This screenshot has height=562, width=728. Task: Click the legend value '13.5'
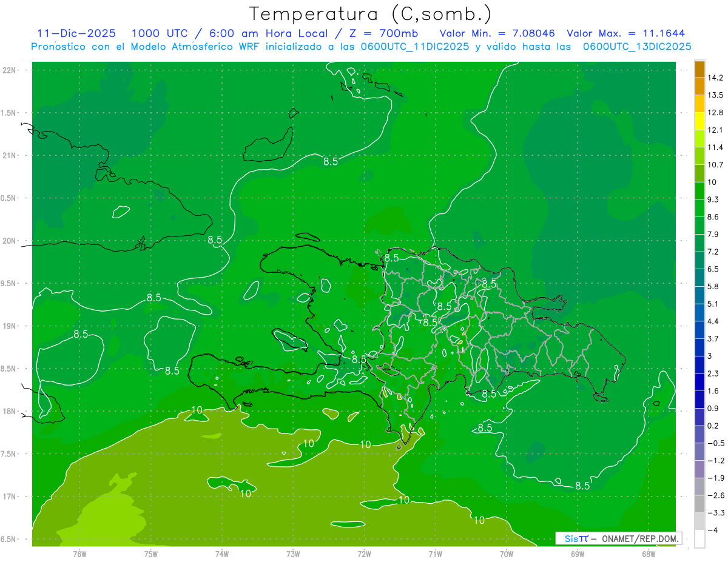[x=715, y=95]
